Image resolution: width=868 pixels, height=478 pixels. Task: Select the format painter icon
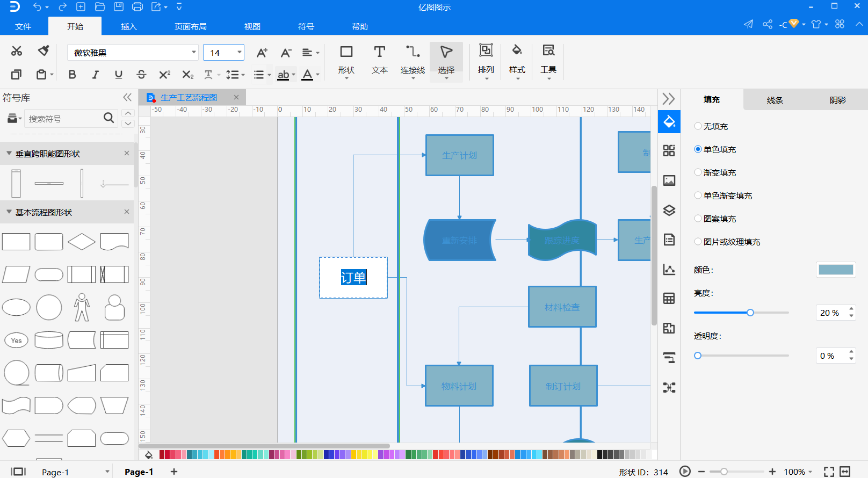44,50
